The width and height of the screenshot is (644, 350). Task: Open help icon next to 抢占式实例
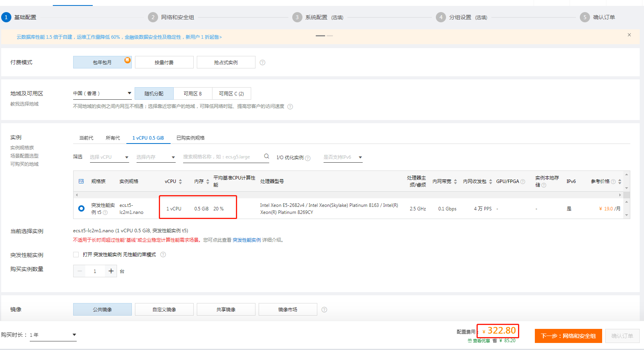(x=263, y=63)
